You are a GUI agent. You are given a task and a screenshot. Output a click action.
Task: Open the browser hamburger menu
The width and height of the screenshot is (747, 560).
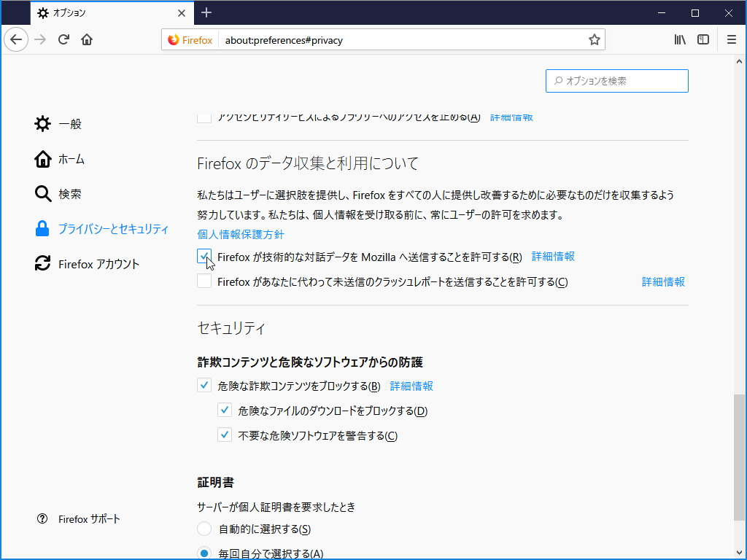[731, 39]
